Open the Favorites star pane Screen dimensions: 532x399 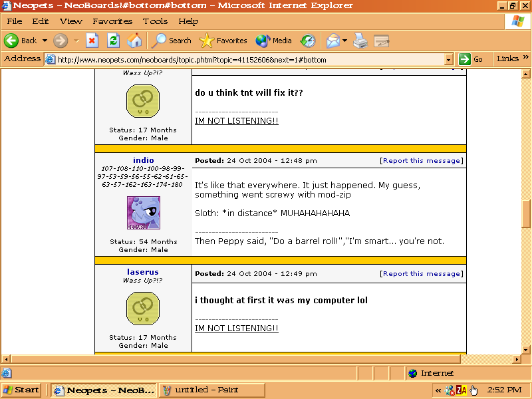(223, 41)
